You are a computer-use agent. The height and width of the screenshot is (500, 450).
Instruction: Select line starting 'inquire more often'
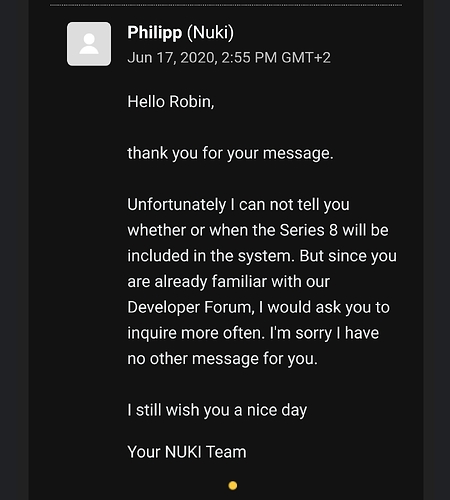point(253,333)
